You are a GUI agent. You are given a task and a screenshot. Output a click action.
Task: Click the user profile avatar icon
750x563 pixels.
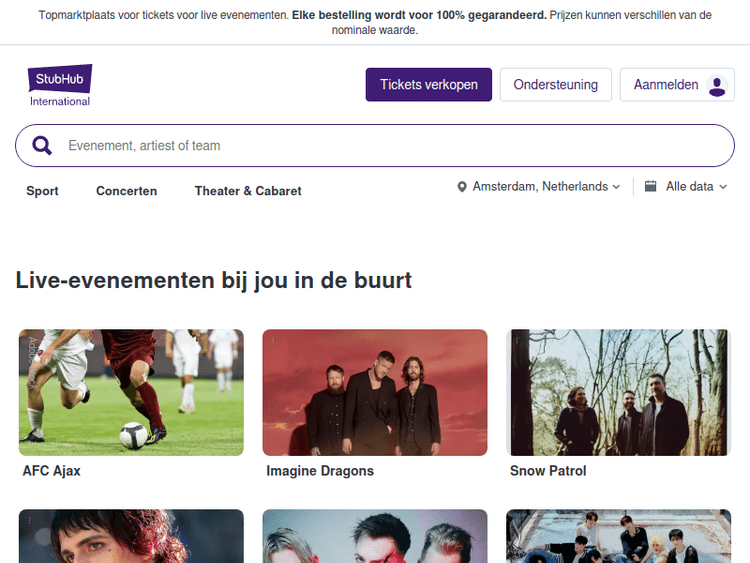717,85
